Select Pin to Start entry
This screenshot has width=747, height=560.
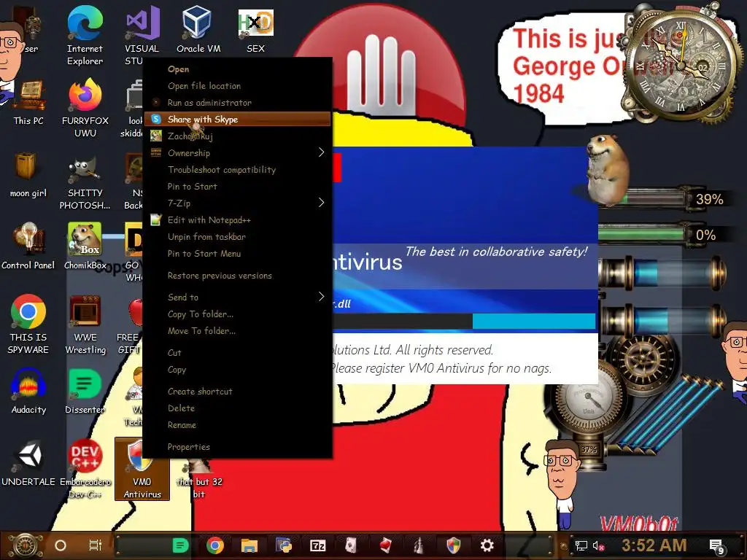click(x=237, y=186)
